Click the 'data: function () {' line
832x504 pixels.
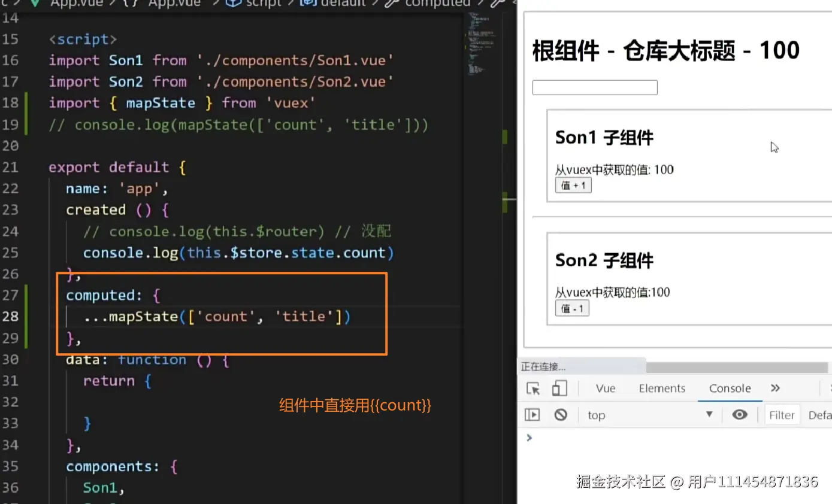tap(147, 359)
